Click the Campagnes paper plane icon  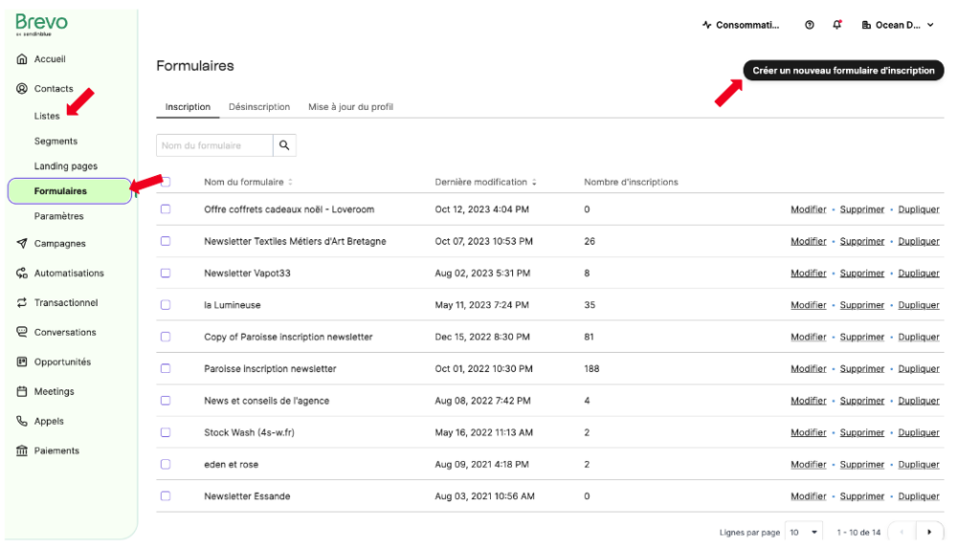[22, 244]
